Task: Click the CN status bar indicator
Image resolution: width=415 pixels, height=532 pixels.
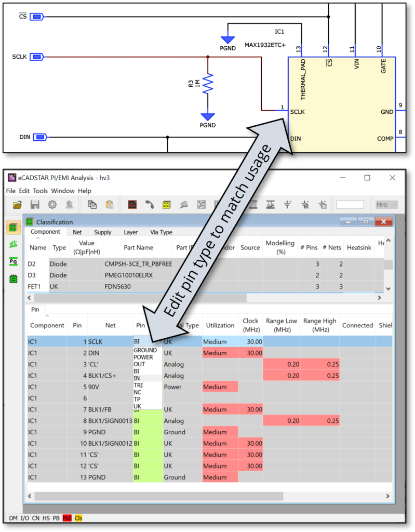Action: (36, 518)
